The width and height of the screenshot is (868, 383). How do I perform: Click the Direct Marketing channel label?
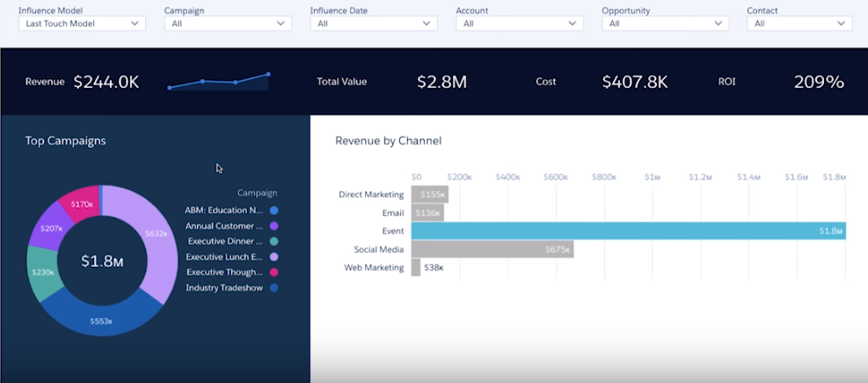click(371, 195)
